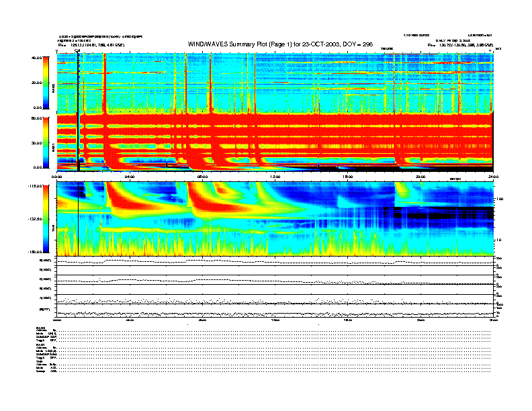Click the 08:00 time label under RAD1 spectrogram

(202, 177)
